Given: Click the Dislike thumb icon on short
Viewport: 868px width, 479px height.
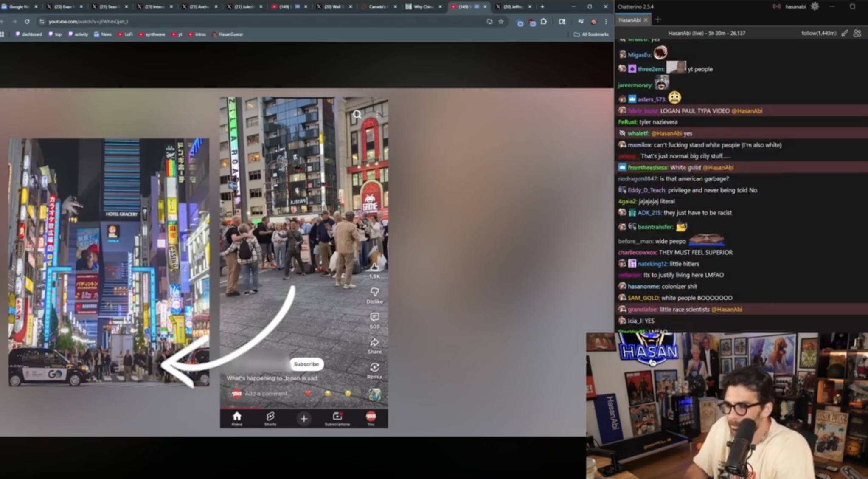Looking at the screenshot, I should coord(374,292).
